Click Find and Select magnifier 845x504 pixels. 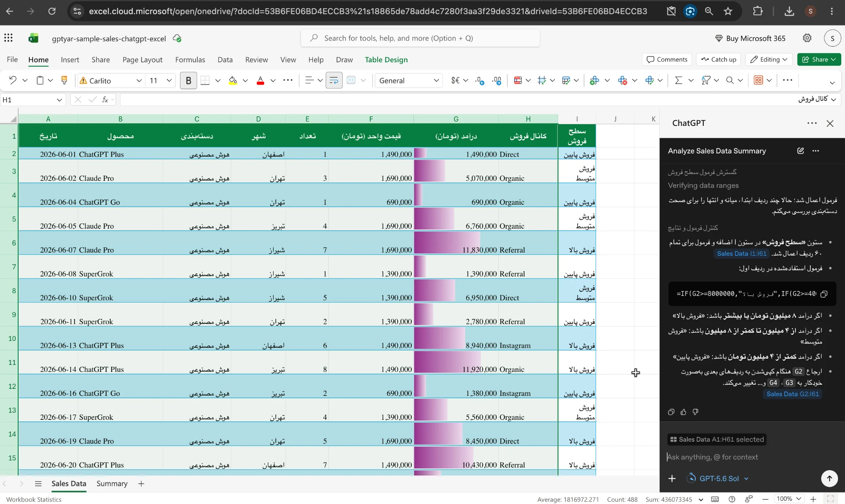point(730,80)
